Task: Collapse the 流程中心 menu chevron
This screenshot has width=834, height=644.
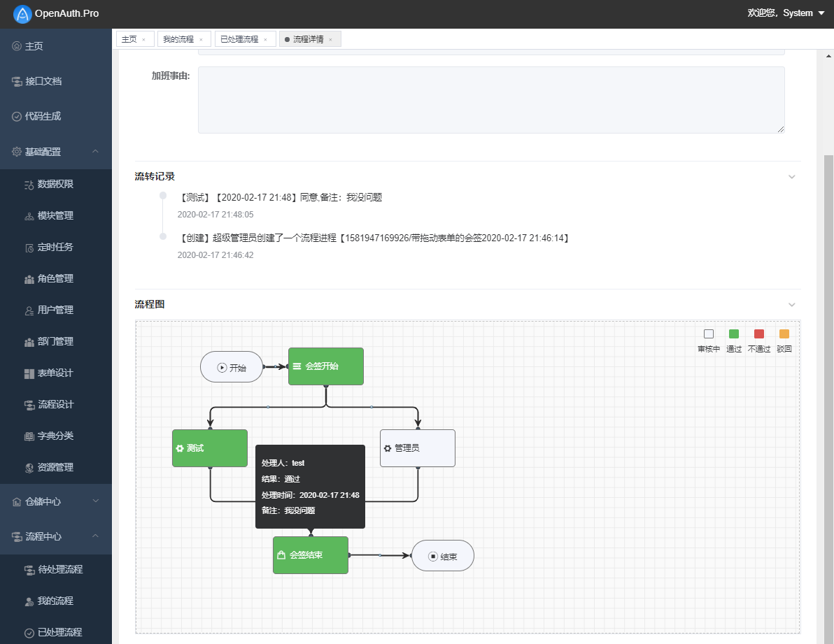Action: tap(95, 536)
